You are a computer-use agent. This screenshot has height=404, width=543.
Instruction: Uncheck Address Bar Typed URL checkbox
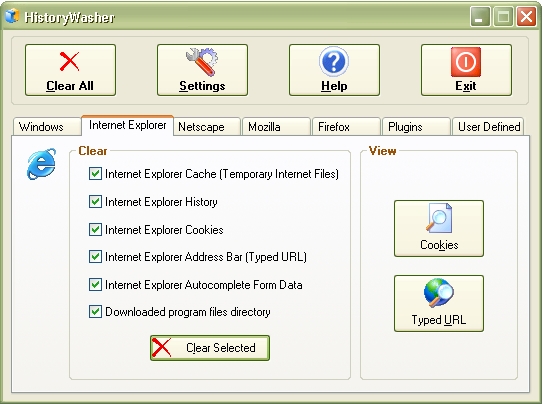point(95,257)
